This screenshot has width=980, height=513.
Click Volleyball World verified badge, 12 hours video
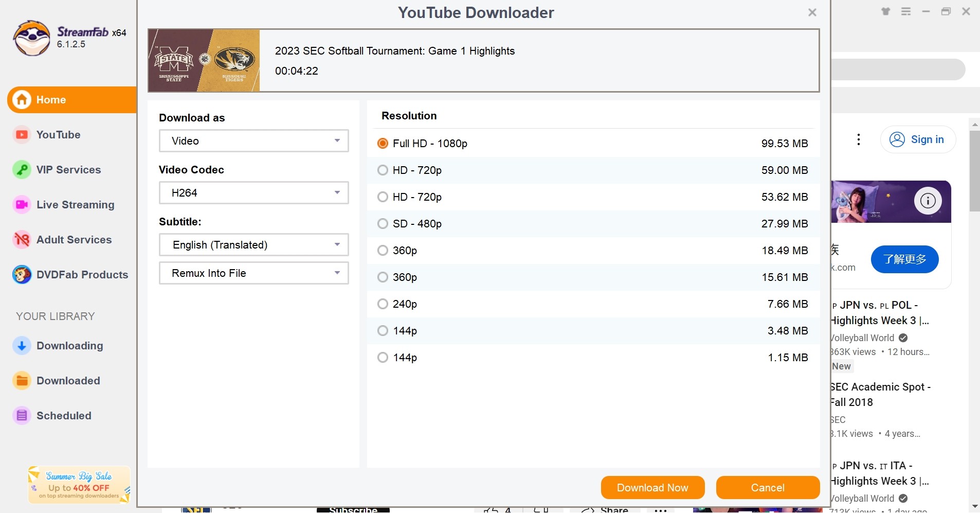(903, 338)
